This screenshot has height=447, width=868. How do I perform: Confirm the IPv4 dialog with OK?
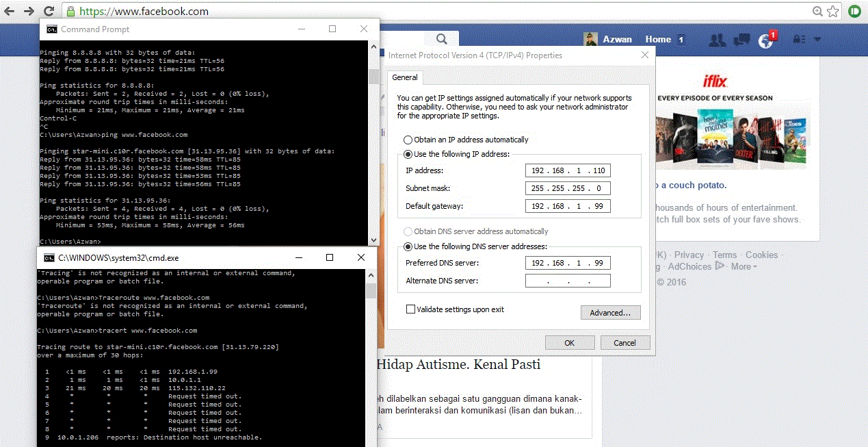point(569,343)
